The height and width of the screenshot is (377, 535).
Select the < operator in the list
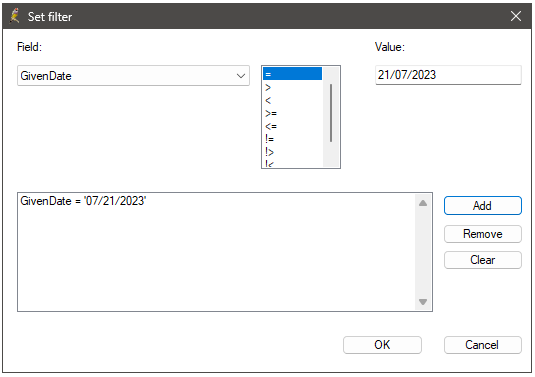[x=292, y=100]
